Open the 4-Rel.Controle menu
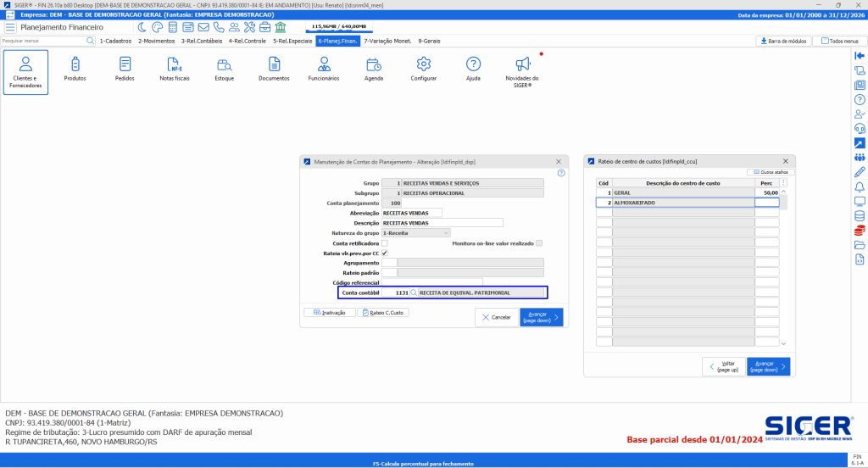This screenshot has width=868, height=468. click(248, 41)
